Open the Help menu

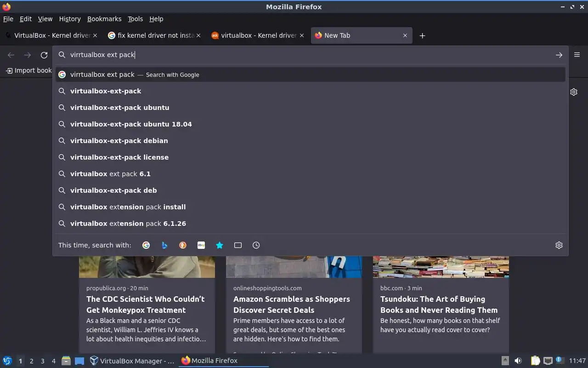(156, 19)
